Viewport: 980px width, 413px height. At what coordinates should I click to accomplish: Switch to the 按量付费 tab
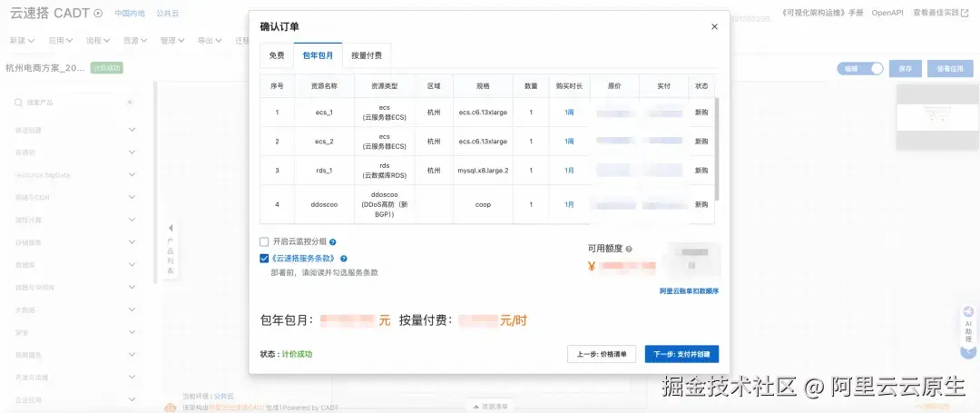[367, 55]
